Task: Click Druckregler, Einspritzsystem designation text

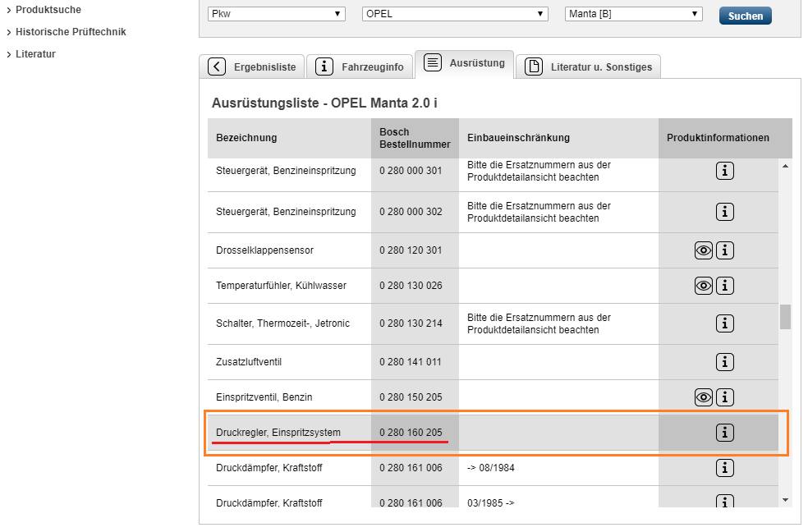Action: [278, 433]
